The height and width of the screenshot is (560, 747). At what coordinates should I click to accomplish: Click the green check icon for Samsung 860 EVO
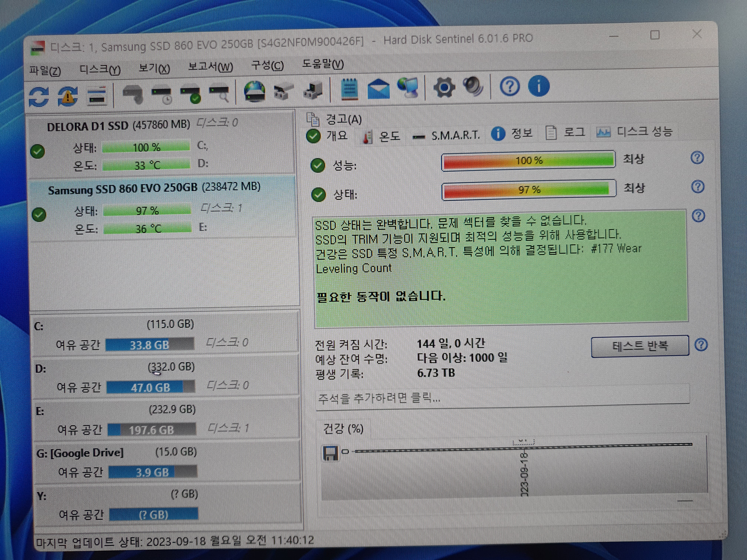click(x=39, y=215)
